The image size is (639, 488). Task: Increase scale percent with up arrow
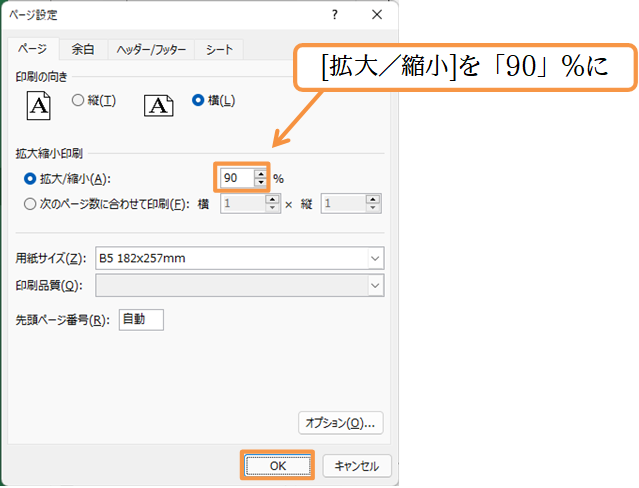pyautogui.click(x=261, y=174)
